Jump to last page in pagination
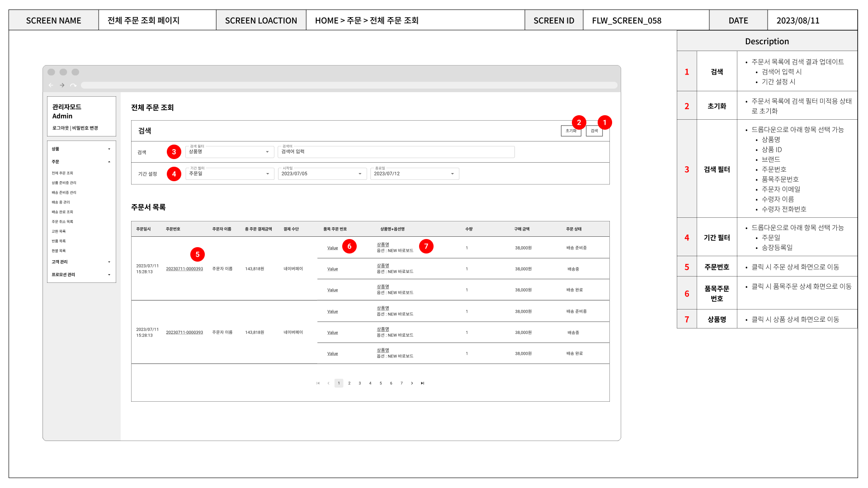The image size is (868, 488). [x=423, y=383]
